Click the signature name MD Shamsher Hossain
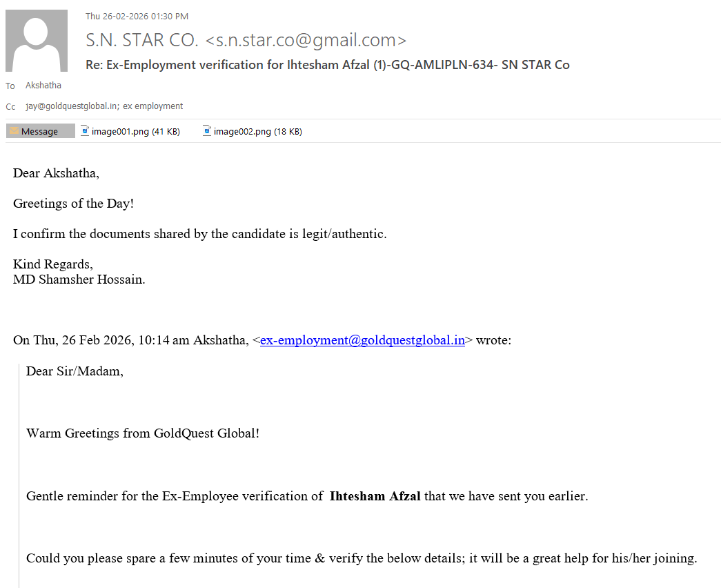This screenshot has height=588, width=721. 79,280
